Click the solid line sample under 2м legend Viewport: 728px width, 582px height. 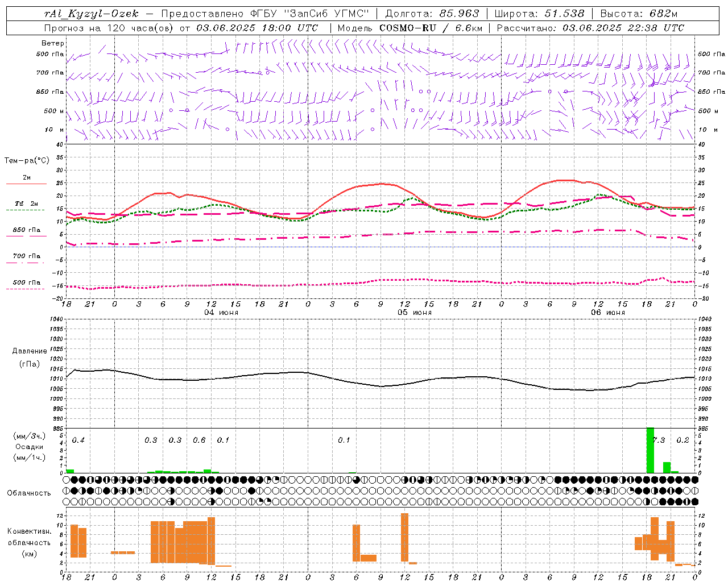pyautogui.click(x=27, y=184)
